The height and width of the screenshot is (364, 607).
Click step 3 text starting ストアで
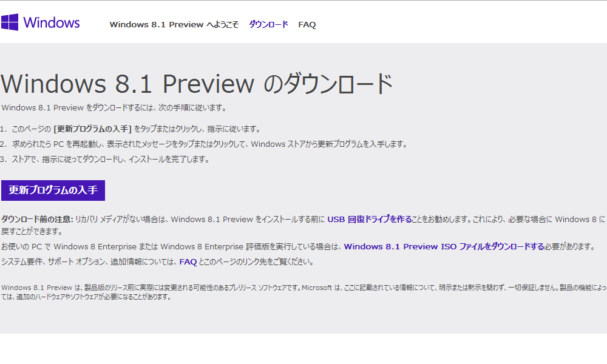pos(111,159)
